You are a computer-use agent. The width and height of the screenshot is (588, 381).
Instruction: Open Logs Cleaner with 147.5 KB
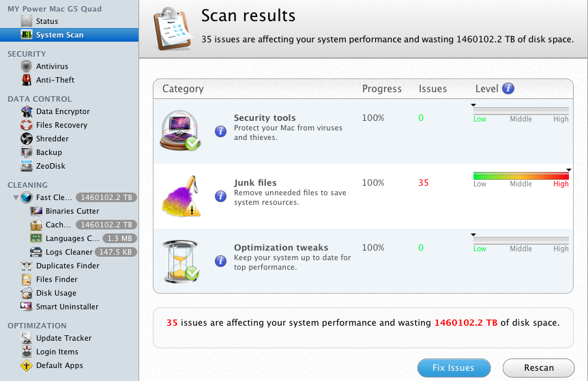coord(68,252)
